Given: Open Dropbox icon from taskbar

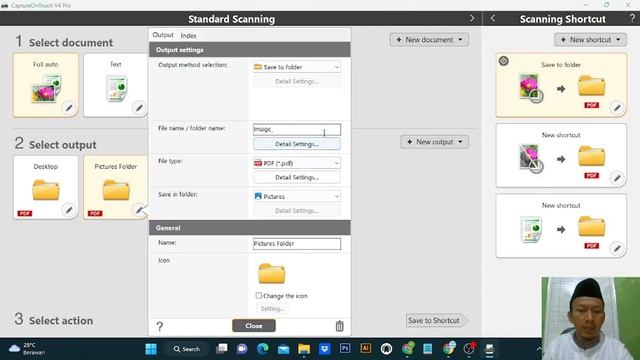Looking at the screenshot, I should click(x=324, y=349).
